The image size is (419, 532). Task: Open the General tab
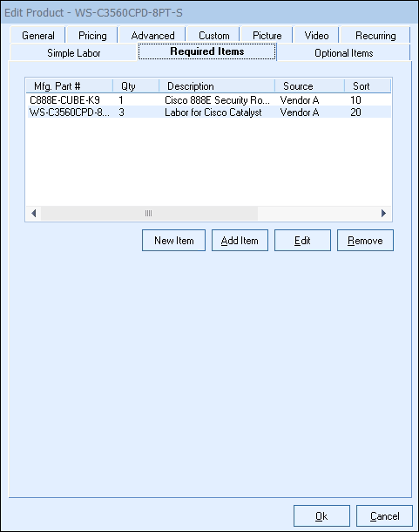pos(38,35)
